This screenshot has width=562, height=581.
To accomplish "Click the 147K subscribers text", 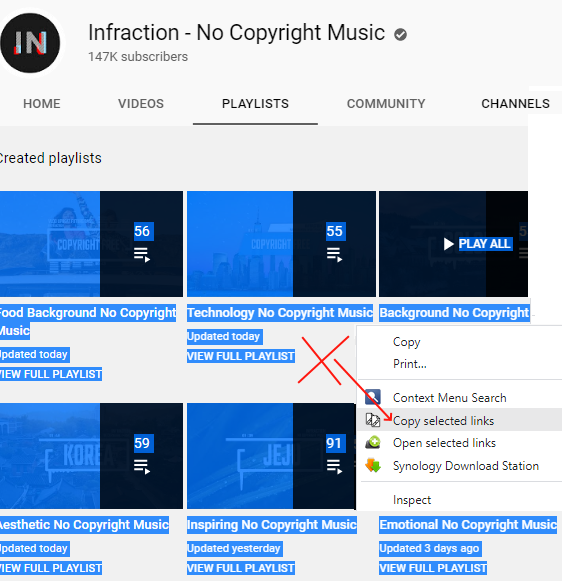I will 138,57.
